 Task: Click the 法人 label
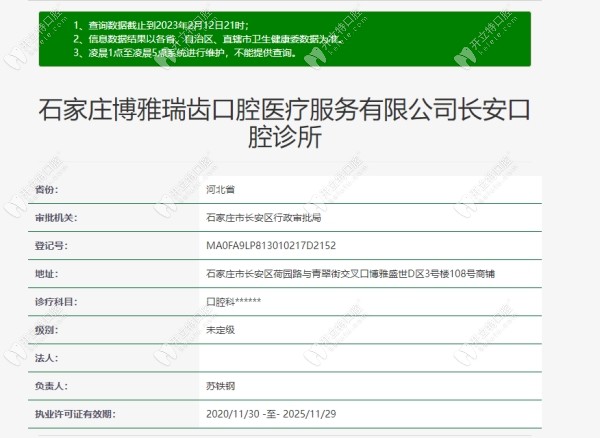(47, 358)
